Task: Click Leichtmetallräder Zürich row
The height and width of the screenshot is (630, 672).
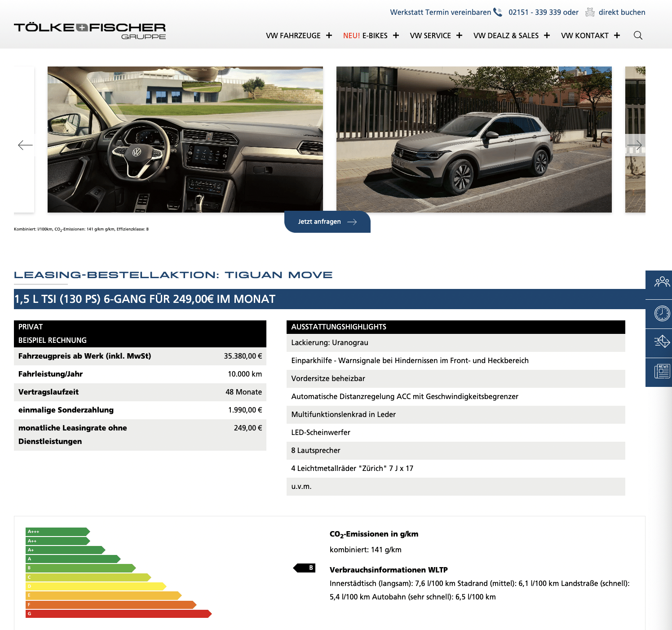Action: [x=456, y=469]
